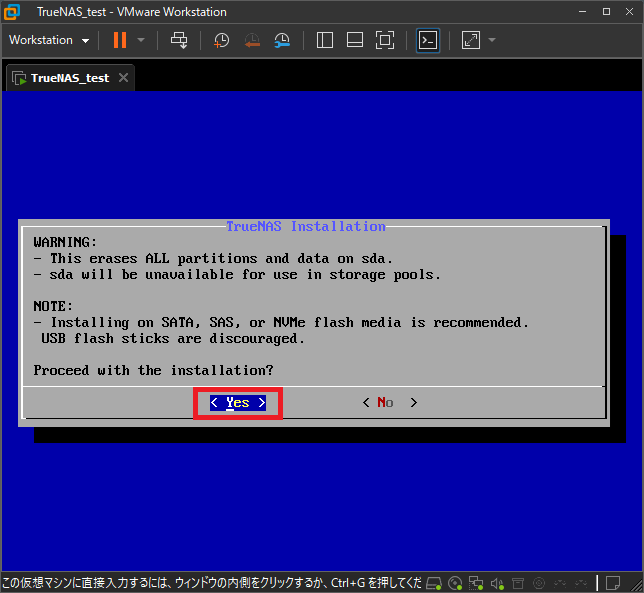644x593 pixels.
Task: Click the sound card status icon
Action: (497, 583)
